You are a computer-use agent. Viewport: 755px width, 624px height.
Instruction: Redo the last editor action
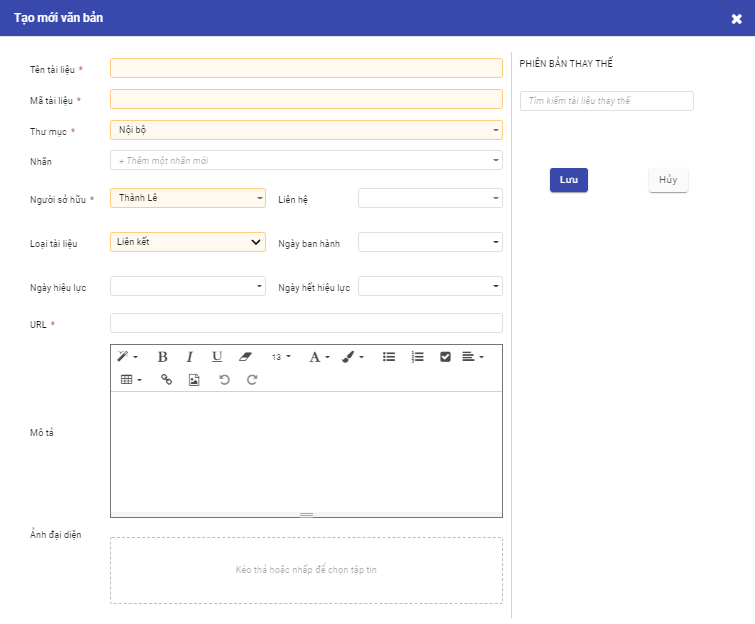click(252, 380)
